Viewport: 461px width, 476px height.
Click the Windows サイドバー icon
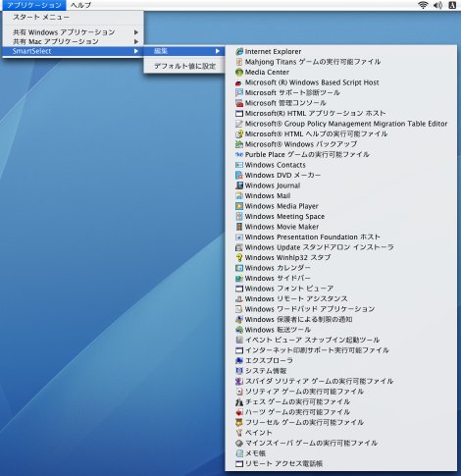point(239,278)
